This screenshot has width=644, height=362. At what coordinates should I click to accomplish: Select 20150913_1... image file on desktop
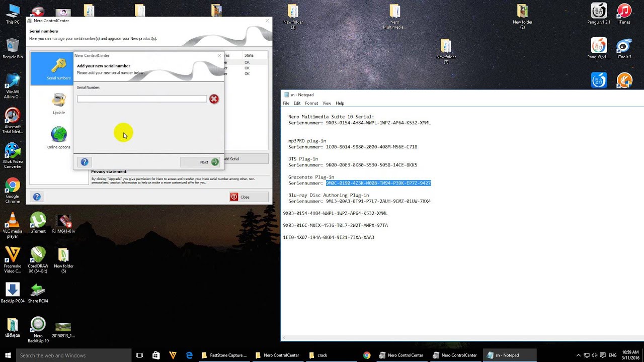click(x=63, y=330)
